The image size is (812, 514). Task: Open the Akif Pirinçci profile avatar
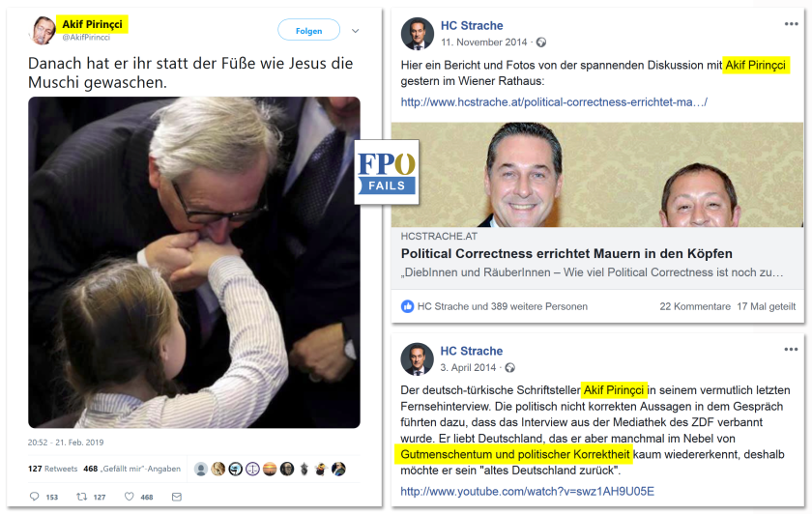[43, 31]
